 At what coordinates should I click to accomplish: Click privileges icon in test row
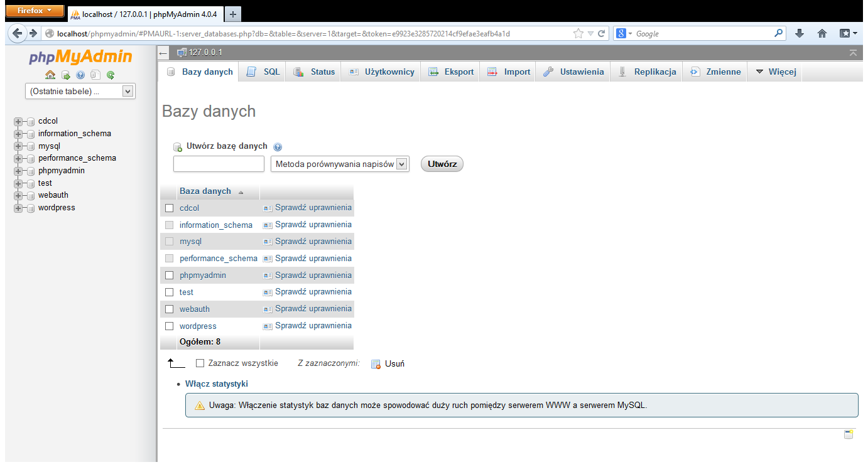[268, 292]
